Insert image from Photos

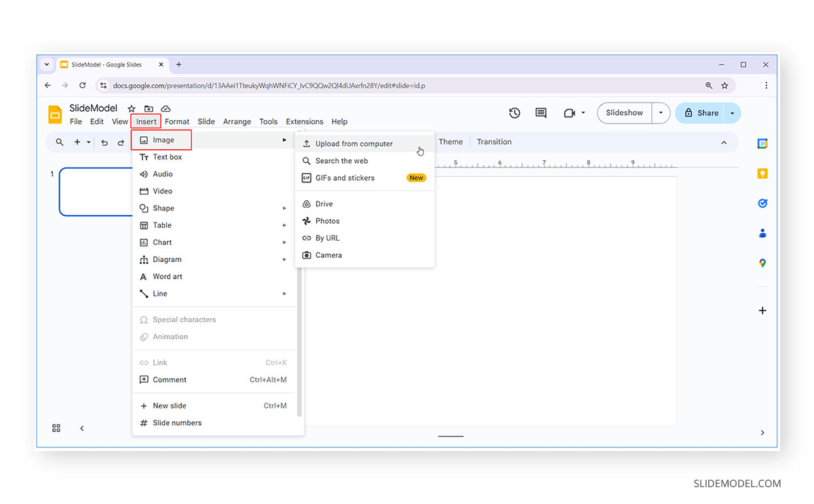(365, 221)
